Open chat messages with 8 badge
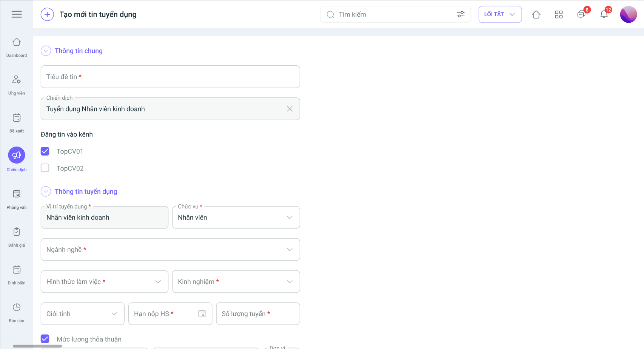Image resolution: width=644 pixels, height=349 pixels. [581, 14]
